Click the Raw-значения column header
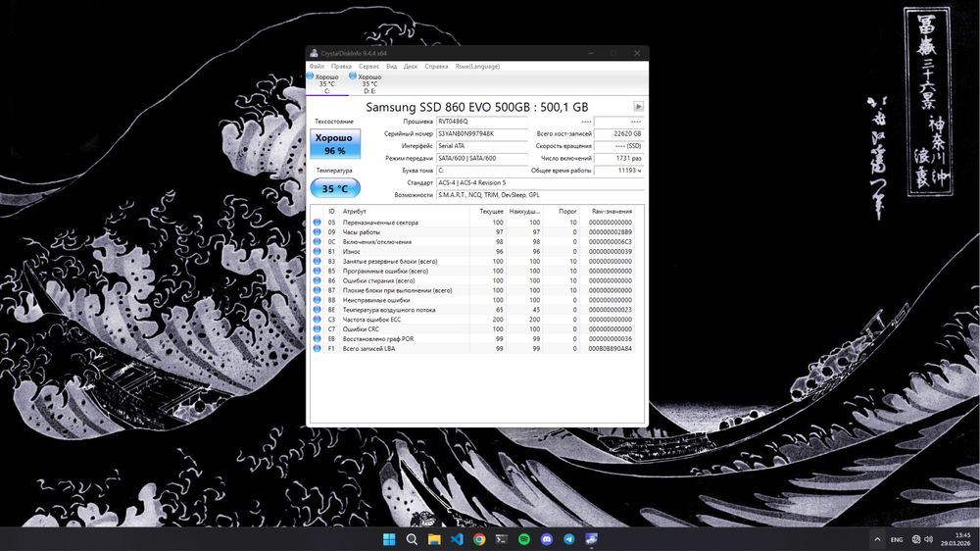This screenshot has width=980, height=551. coord(607,212)
